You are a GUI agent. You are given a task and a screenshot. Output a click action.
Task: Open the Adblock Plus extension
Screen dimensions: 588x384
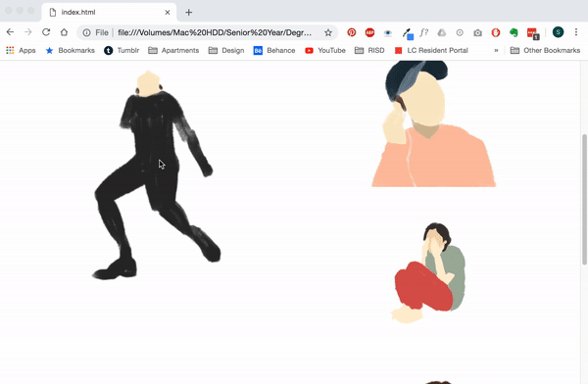point(369,32)
